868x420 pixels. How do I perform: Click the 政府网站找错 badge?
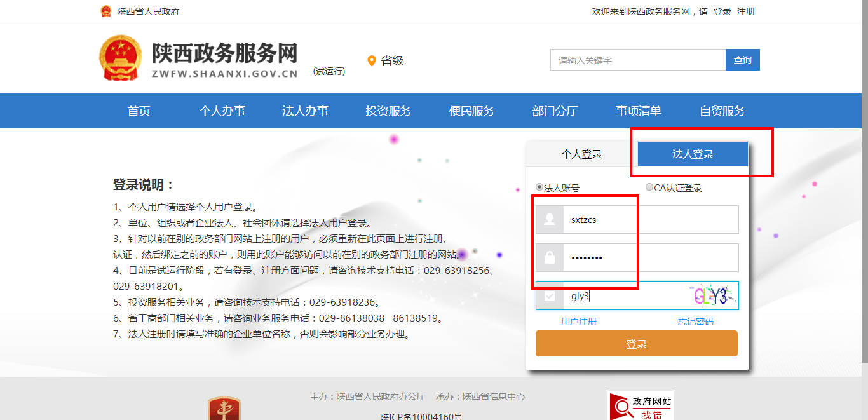tap(641, 405)
